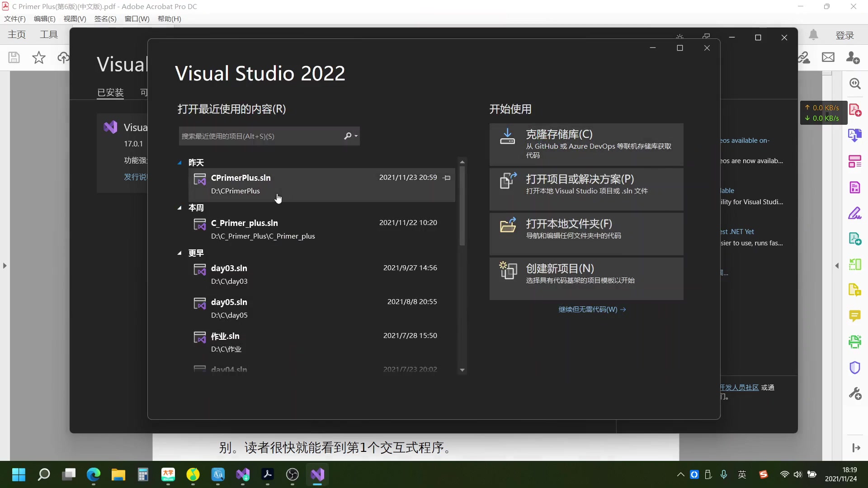Collapse Acrobat right tools pane arrow

click(837, 266)
